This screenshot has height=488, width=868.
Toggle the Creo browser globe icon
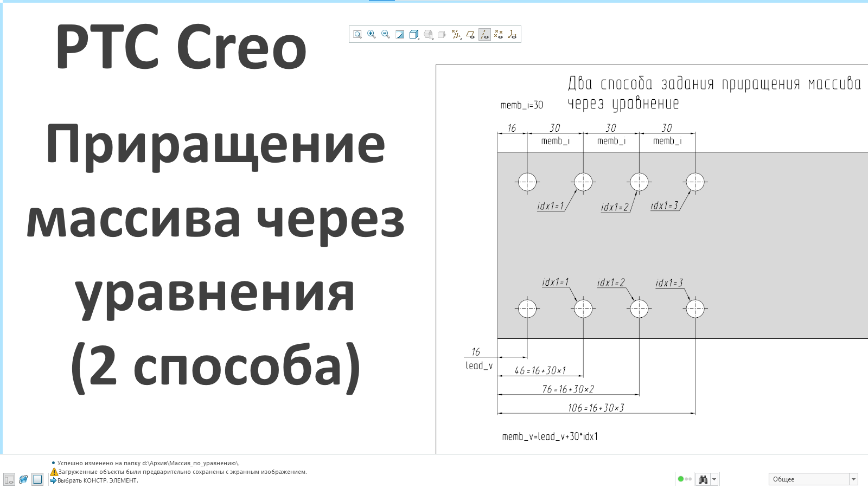pyautogui.click(x=23, y=479)
